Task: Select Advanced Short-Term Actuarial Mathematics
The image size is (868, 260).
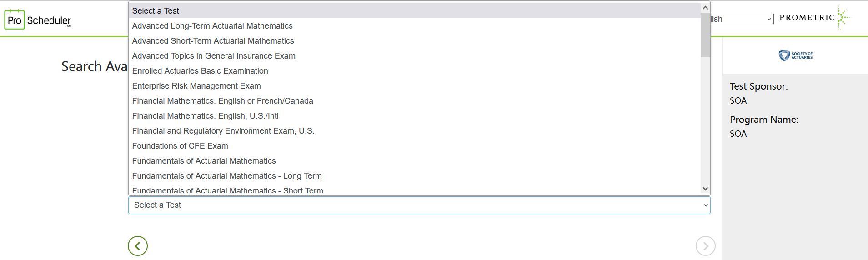Action: 213,41
